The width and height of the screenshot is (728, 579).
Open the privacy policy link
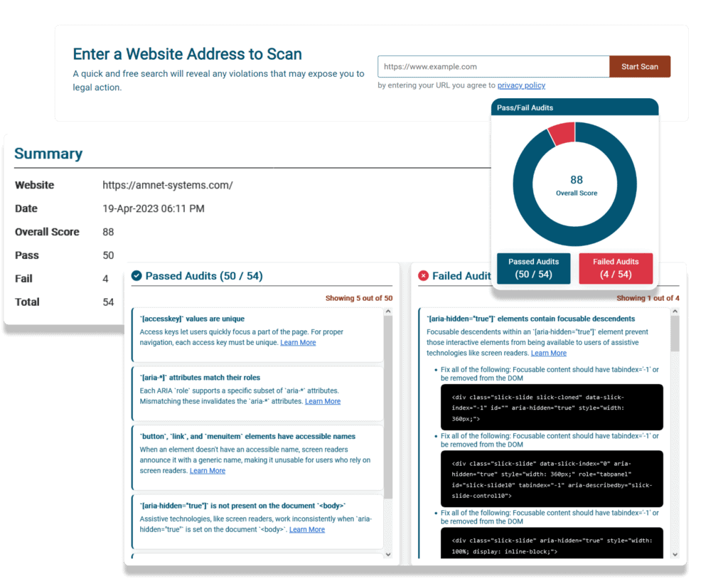point(521,85)
